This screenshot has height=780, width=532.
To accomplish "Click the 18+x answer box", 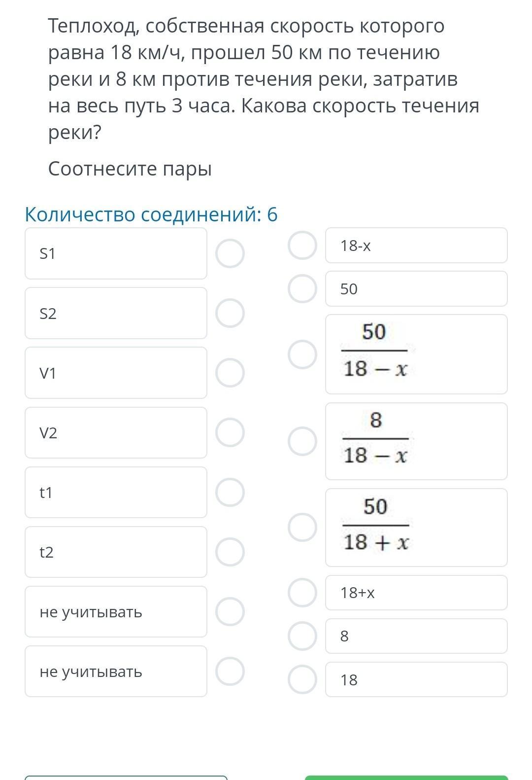I will point(416,593).
